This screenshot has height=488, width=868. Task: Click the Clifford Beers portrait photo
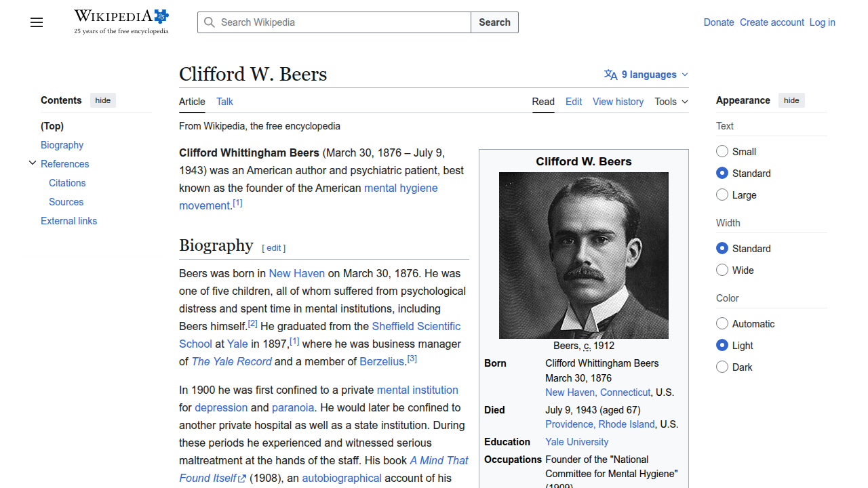584,256
